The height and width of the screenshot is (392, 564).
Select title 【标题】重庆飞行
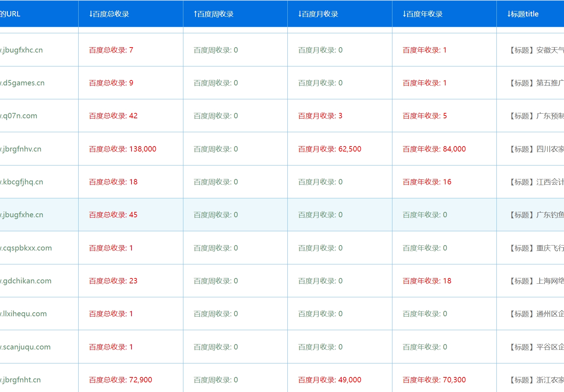535,248
